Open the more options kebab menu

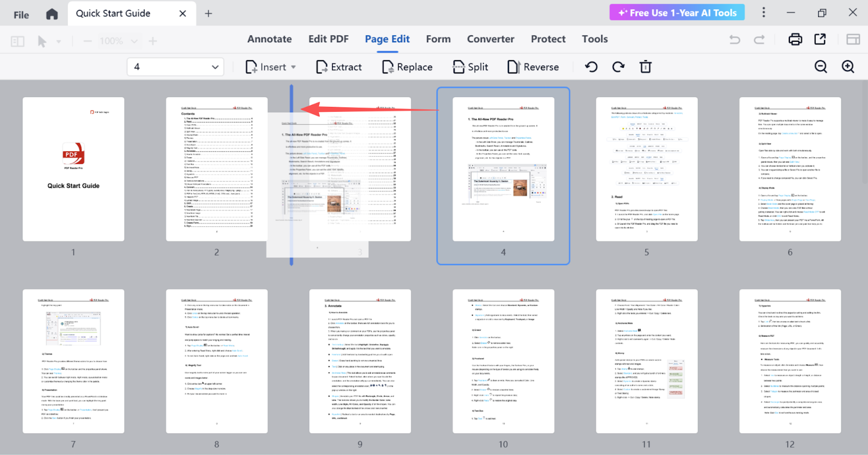(x=764, y=12)
